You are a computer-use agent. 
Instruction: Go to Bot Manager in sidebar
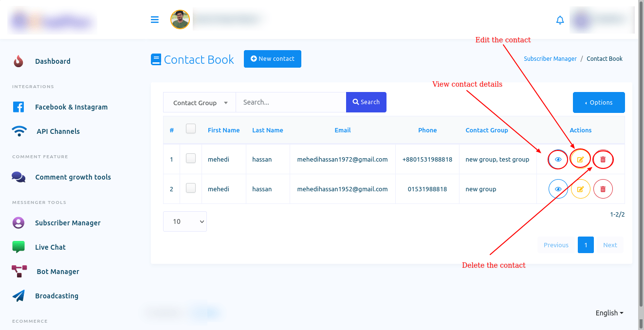coord(57,272)
